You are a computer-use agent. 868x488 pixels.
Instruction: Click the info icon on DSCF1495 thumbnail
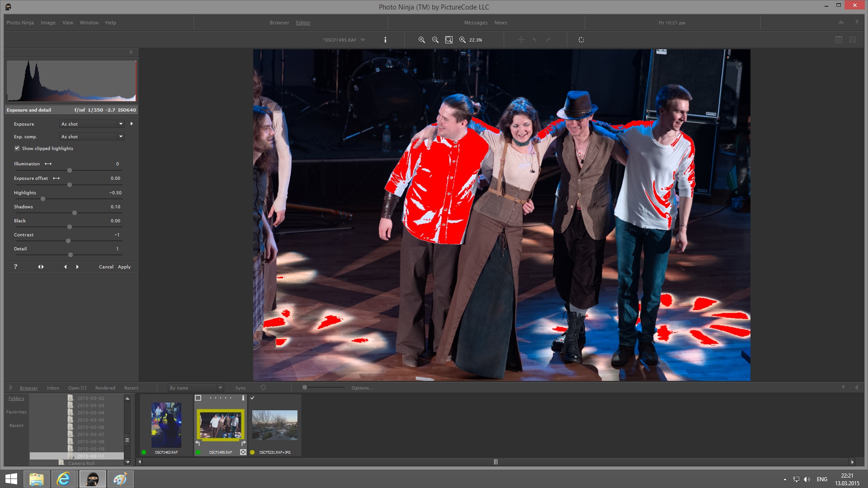click(x=243, y=398)
